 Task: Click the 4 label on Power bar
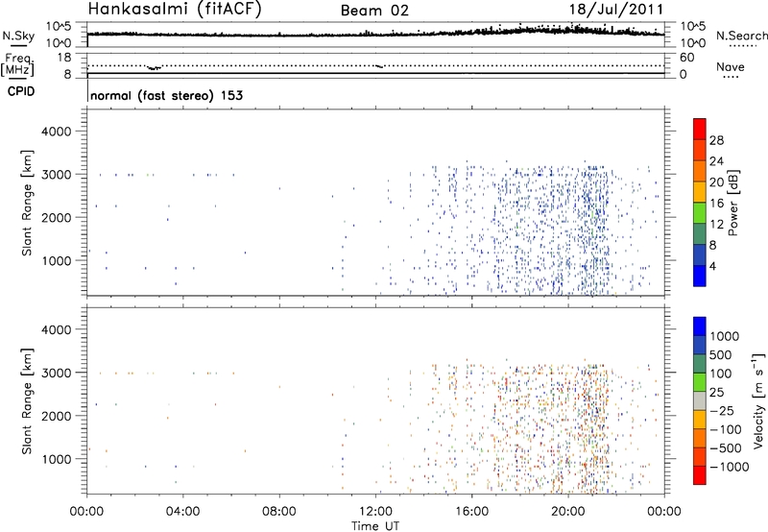712,266
